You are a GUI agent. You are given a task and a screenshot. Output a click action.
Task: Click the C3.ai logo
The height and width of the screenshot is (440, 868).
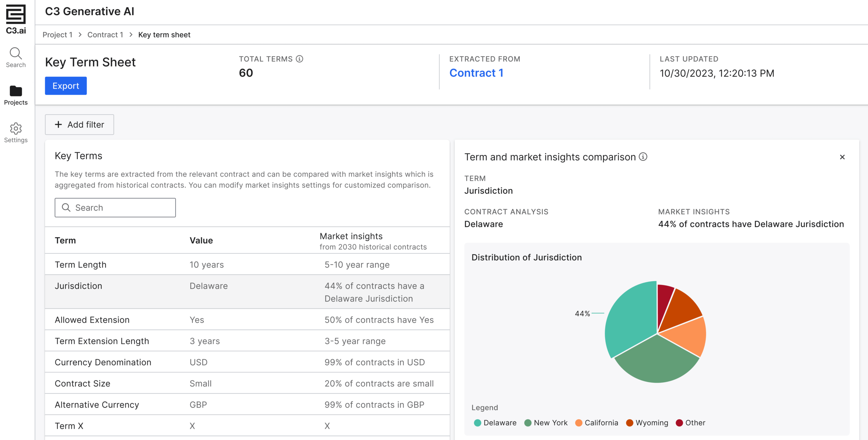(x=16, y=19)
